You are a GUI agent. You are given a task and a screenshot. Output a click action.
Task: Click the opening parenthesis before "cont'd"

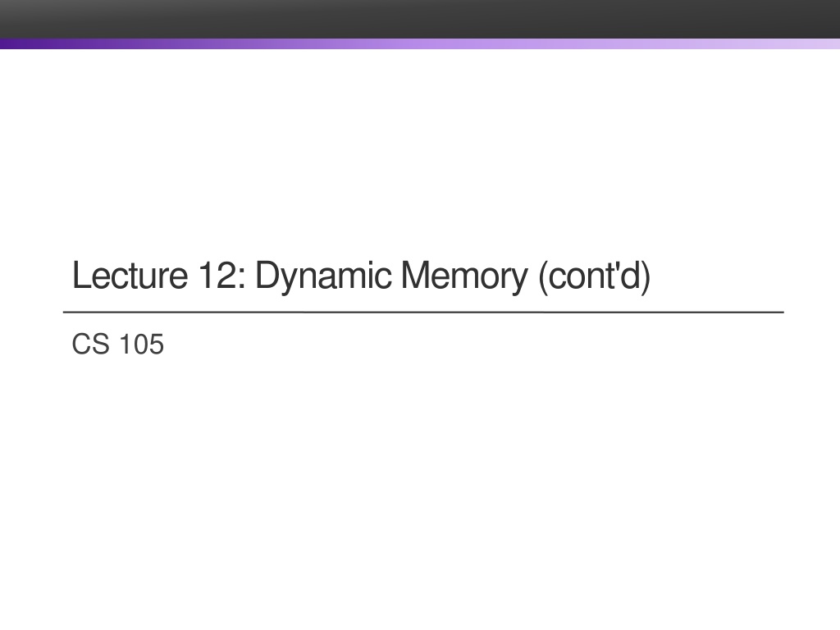[543, 277]
